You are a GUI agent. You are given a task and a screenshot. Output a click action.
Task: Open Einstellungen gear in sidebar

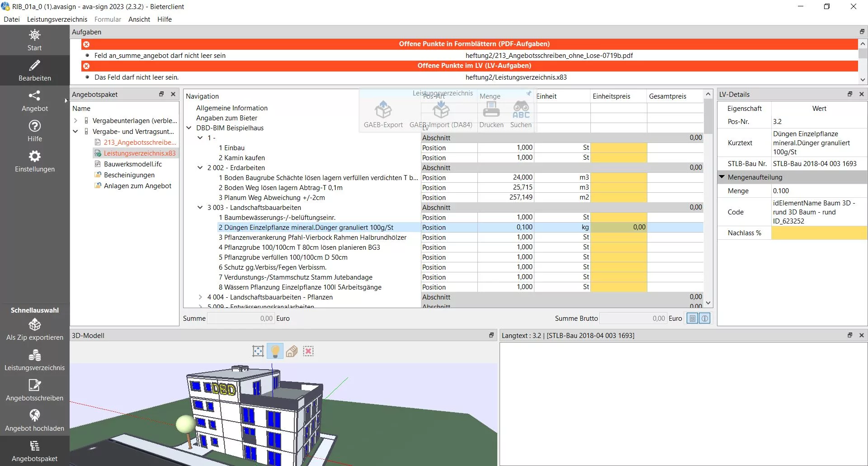pos(35,162)
